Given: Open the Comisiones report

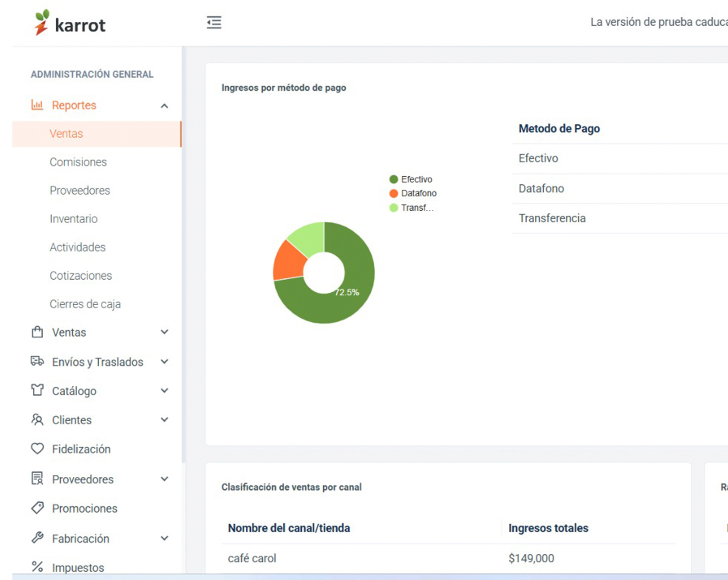Looking at the screenshot, I should tap(78, 162).
